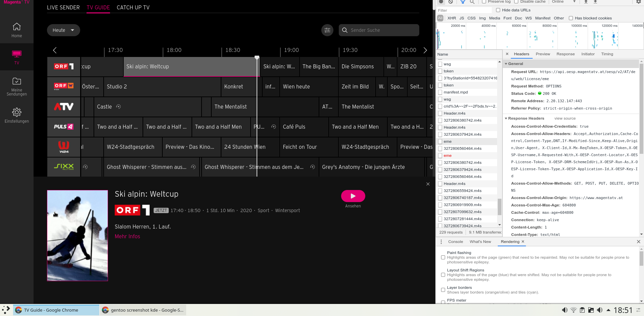Open network search magnifier in DevTools
644x316 pixels.
tap(472, 2)
